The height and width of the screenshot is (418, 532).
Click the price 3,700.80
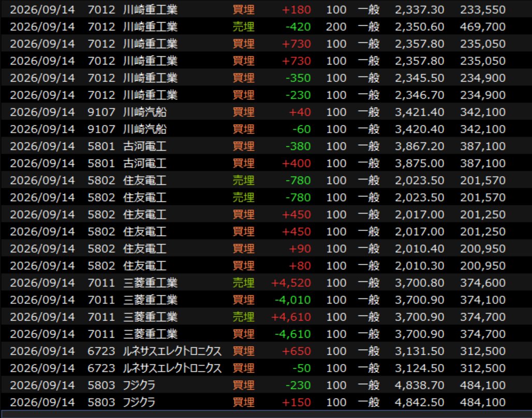click(419, 282)
